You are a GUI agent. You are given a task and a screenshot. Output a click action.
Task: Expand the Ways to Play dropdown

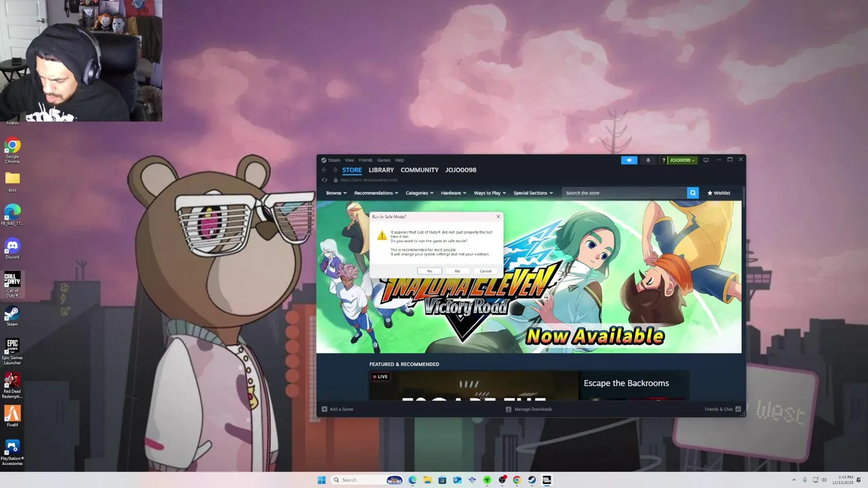click(490, 193)
